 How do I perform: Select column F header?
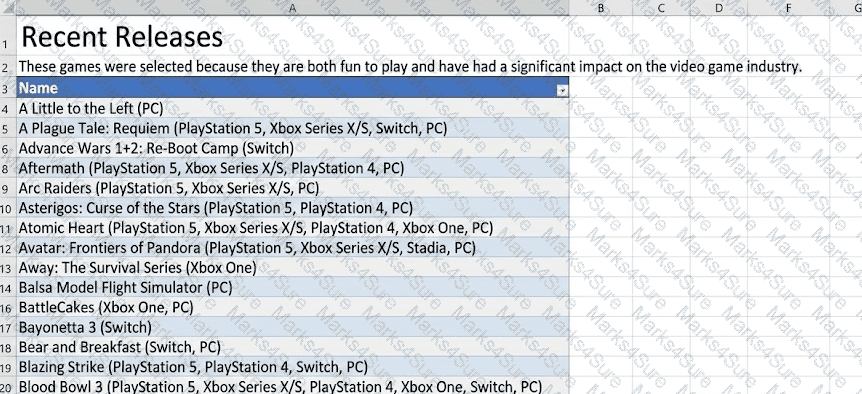click(x=788, y=8)
